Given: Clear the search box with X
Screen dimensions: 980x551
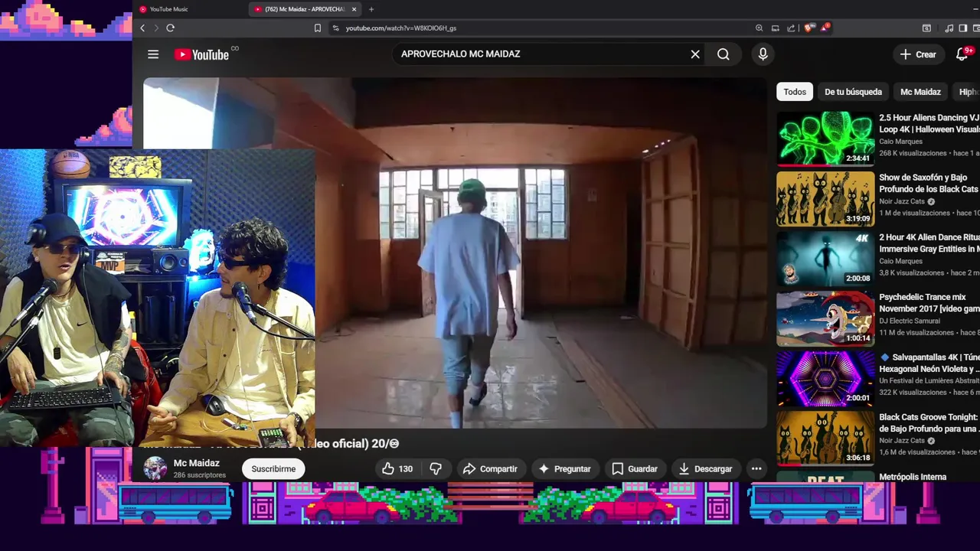Looking at the screenshot, I should tap(695, 54).
